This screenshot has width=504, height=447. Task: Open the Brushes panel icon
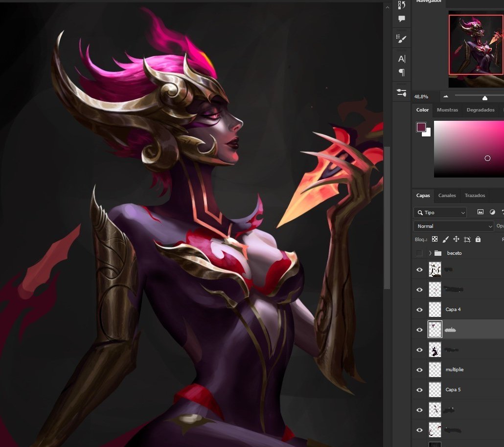[x=401, y=39]
